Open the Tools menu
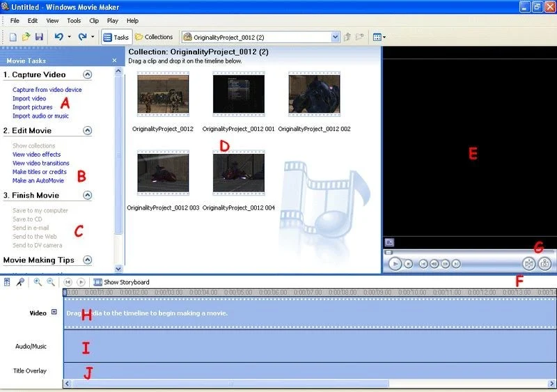This screenshot has height=392, width=557. 74,21
